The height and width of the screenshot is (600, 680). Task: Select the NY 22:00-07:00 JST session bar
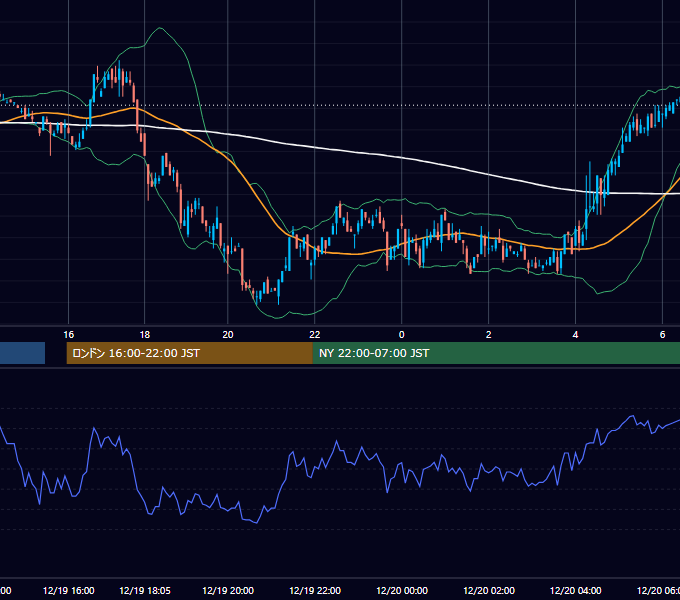point(496,353)
